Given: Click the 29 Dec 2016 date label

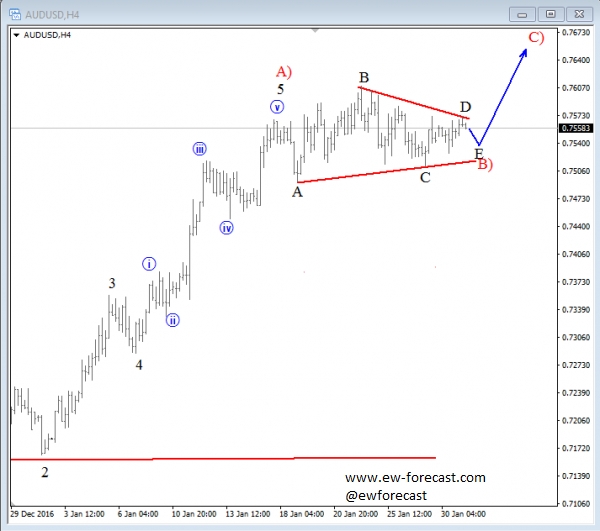Looking at the screenshot, I should click(x=32, y=514).
